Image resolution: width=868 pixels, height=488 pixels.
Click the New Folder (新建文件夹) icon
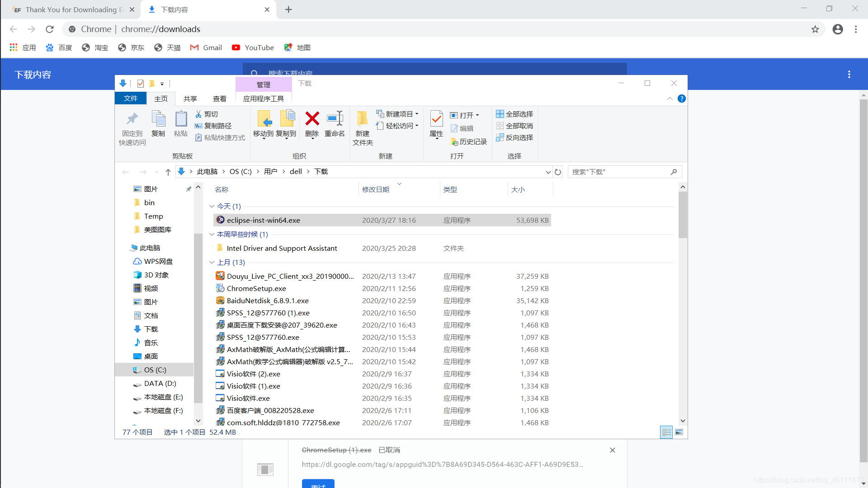(x=362, y=119)
